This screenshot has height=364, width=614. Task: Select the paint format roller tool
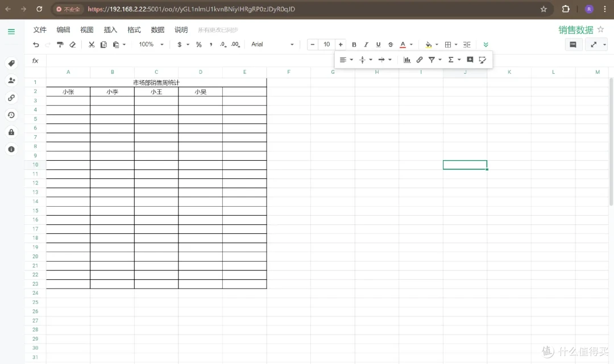coord(60,44)
